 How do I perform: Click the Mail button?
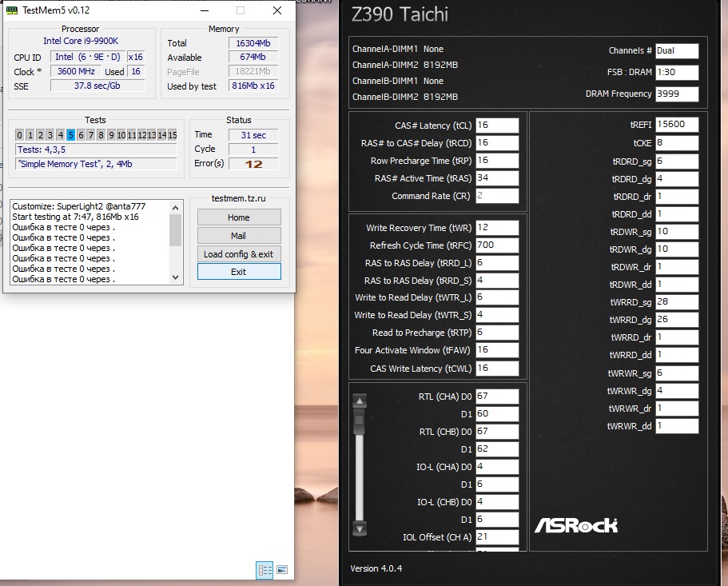coord(239,236)
